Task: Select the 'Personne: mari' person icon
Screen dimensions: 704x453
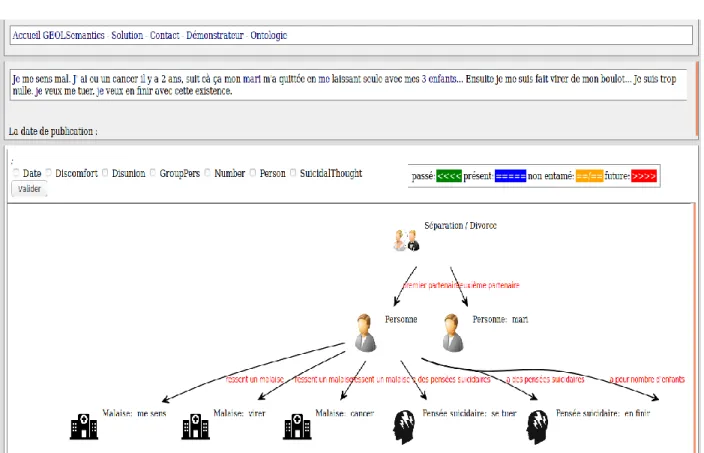Action: [453, 333]
